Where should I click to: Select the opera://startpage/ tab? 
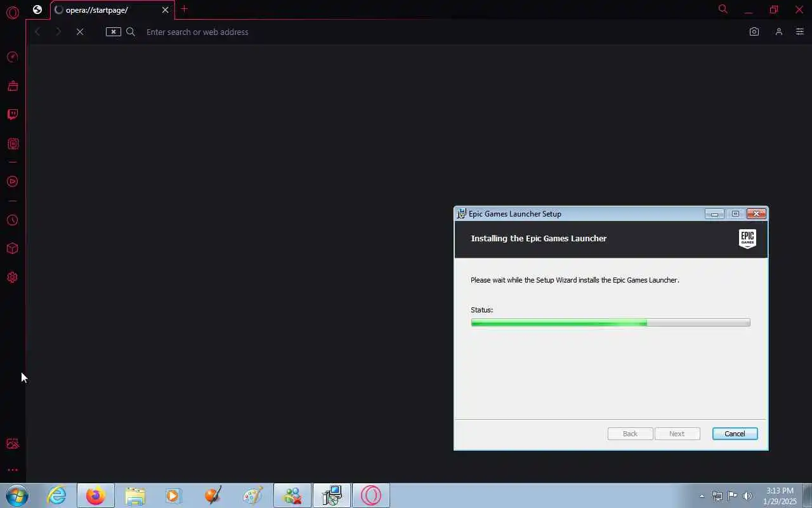[112, 10]
